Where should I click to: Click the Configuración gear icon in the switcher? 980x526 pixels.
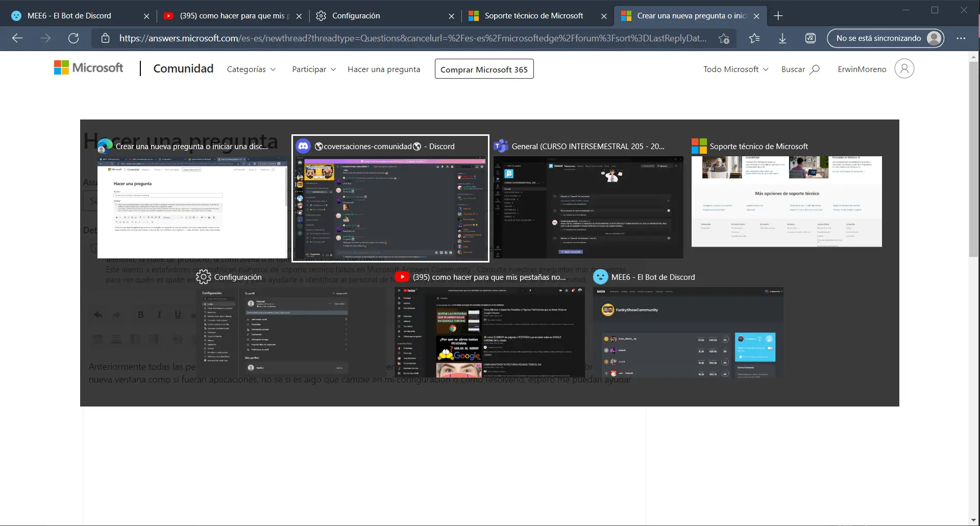click(203, 277)
